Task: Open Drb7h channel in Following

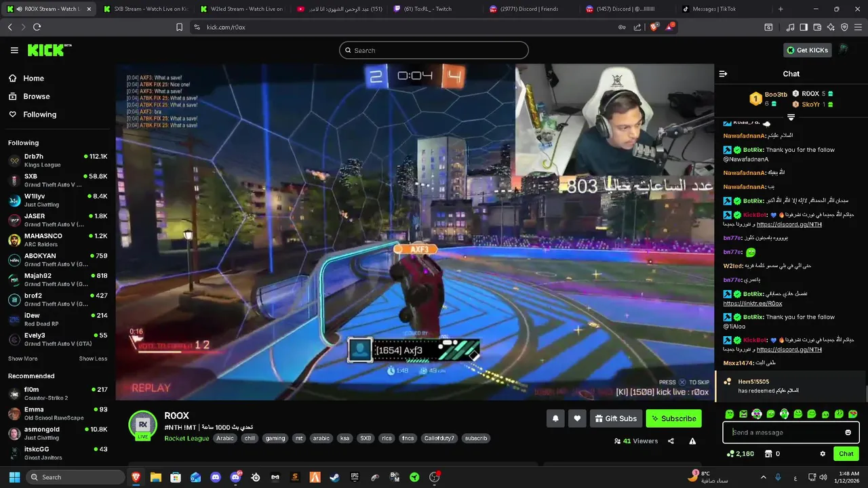Action: 58,160
